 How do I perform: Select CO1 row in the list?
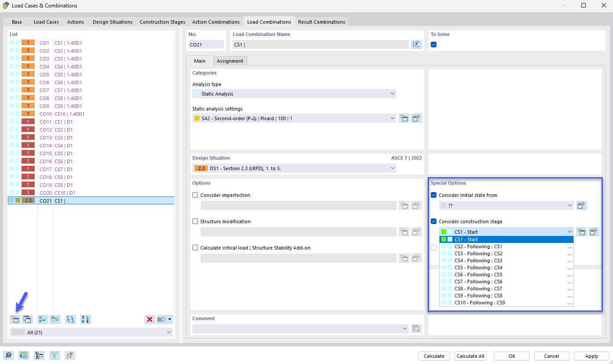click(x=91, y=43)
